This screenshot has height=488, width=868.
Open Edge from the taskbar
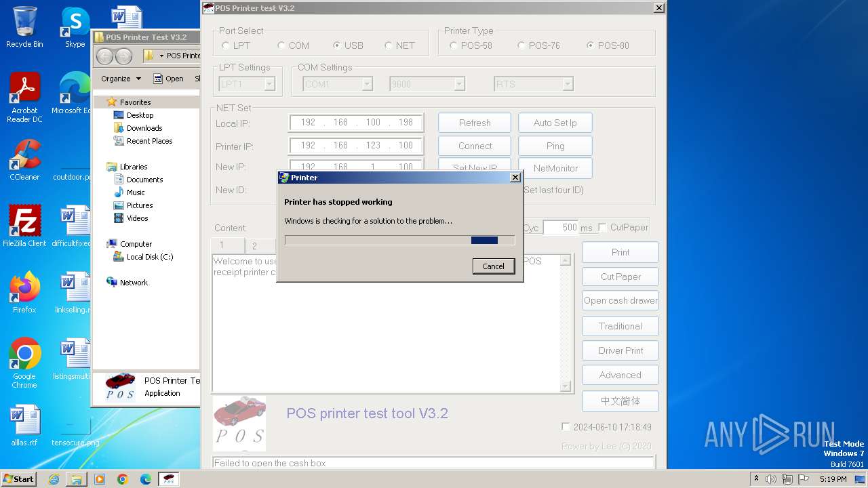(146, 479)
